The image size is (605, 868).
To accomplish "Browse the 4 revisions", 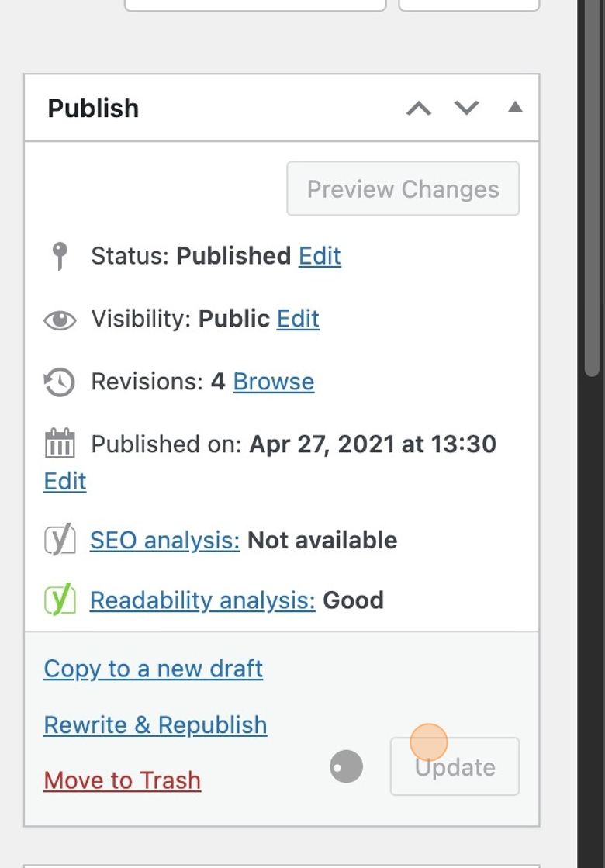I will pyautogui.click(x=273, y=382).
